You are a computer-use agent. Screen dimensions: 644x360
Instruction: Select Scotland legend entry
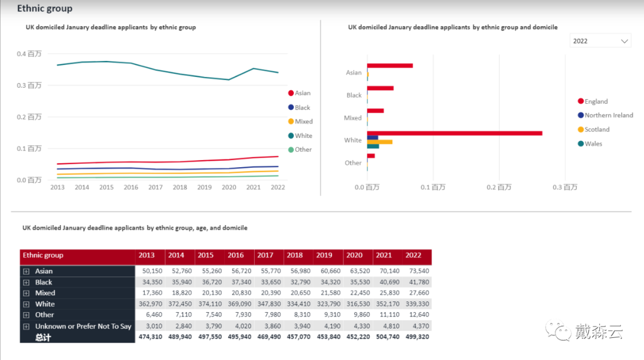coord(580,130)
